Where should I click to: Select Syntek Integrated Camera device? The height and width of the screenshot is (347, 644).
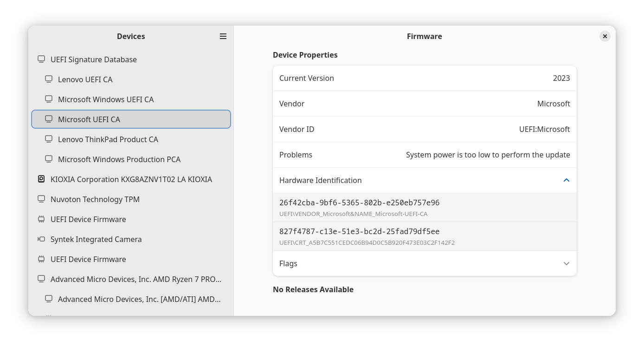tap(131, 239)
